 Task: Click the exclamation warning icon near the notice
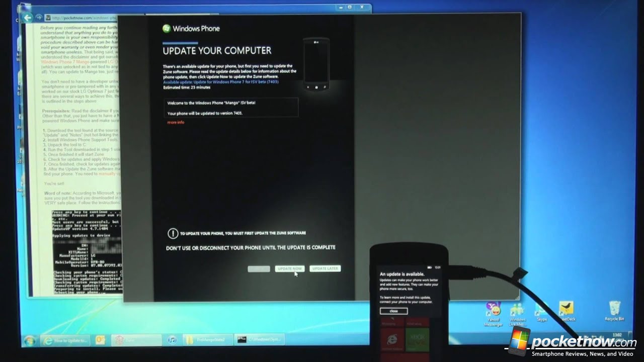pos(173,233)
